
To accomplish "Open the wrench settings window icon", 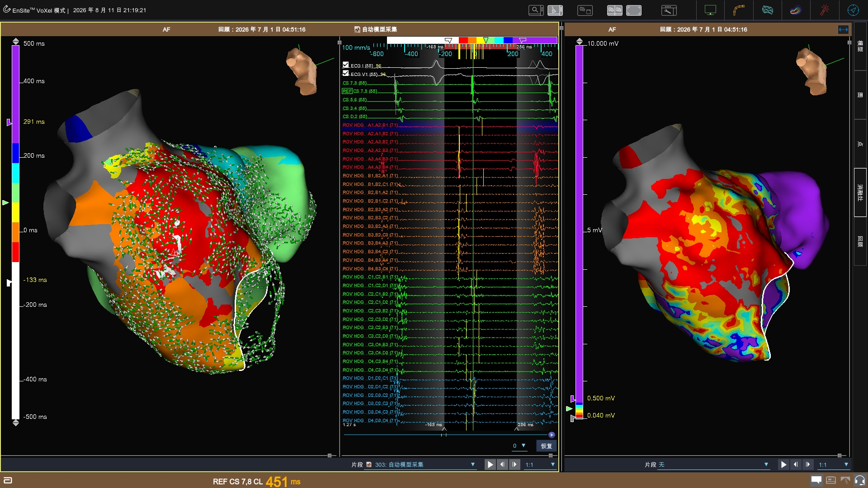I will [669, 10].
